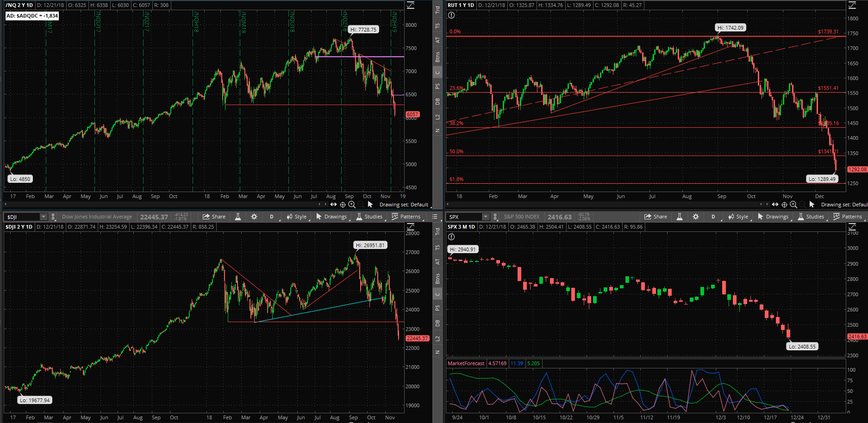Click the expand-time-axis icon below the RUT chart

click(x=775, y=205)
